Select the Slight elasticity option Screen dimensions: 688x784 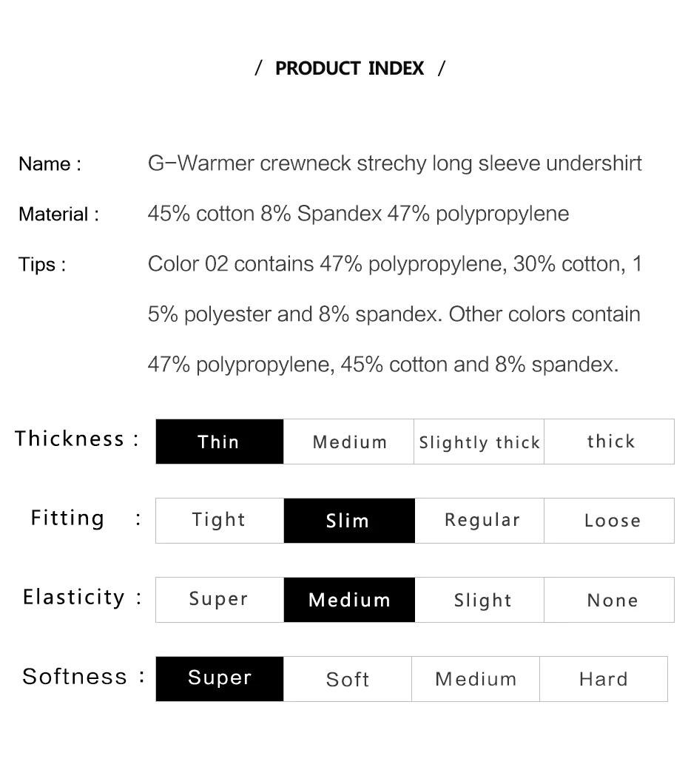[x=479, y=600]
